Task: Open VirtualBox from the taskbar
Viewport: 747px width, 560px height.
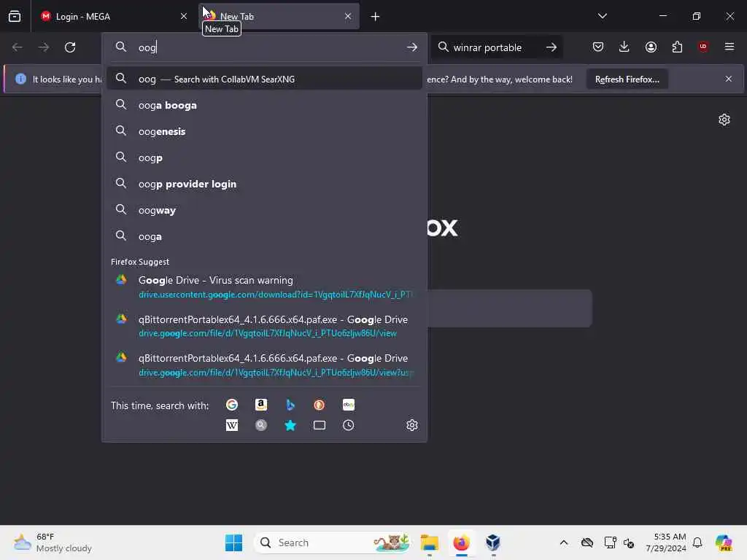Action: pos(493,542)
